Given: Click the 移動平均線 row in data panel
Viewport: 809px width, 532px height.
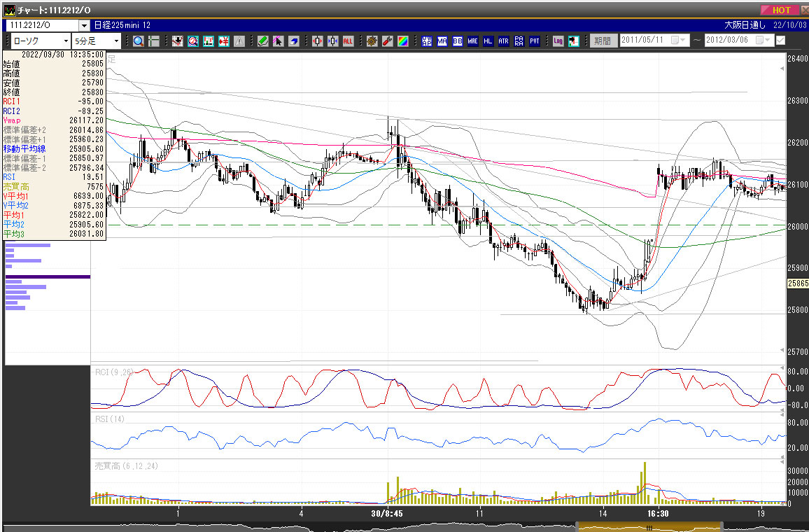Looking at the screenshot, I should click(54, 148).
